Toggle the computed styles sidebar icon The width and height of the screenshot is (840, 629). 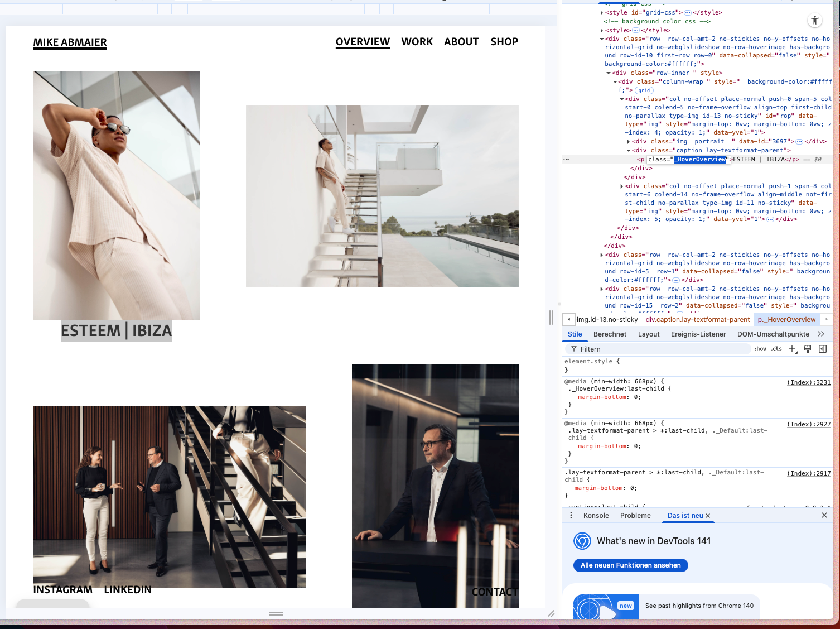pyautogui.click(x=822, y=349)
